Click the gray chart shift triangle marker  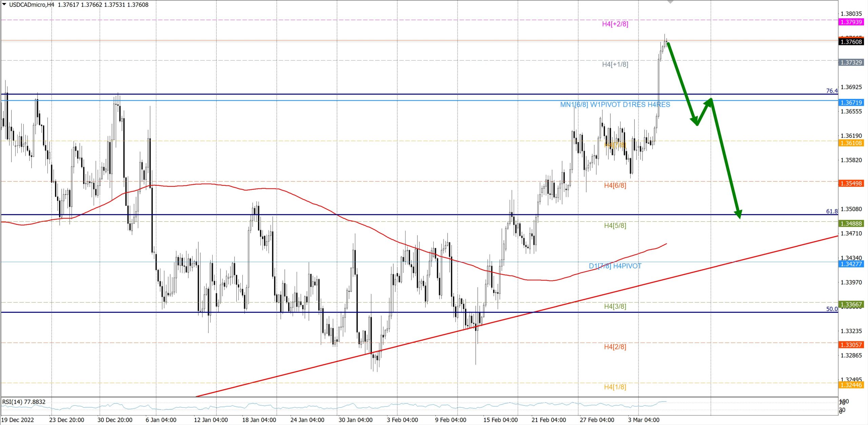pyautogui.click(x=670, y=2)
